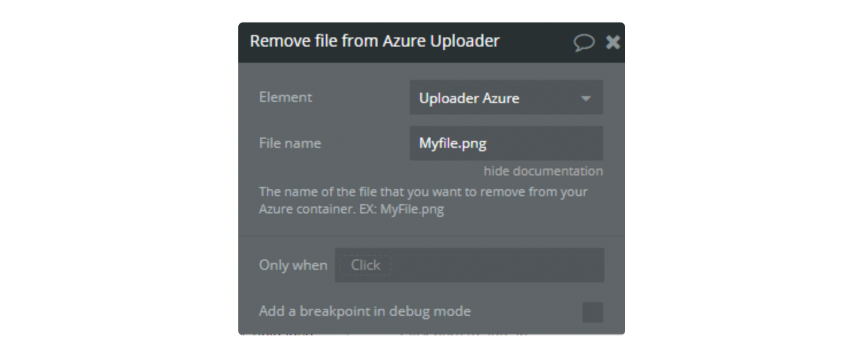Click the File name field containing Myfile.png
Viewport: 868px width, 344px height.
[x=506, y=143]
